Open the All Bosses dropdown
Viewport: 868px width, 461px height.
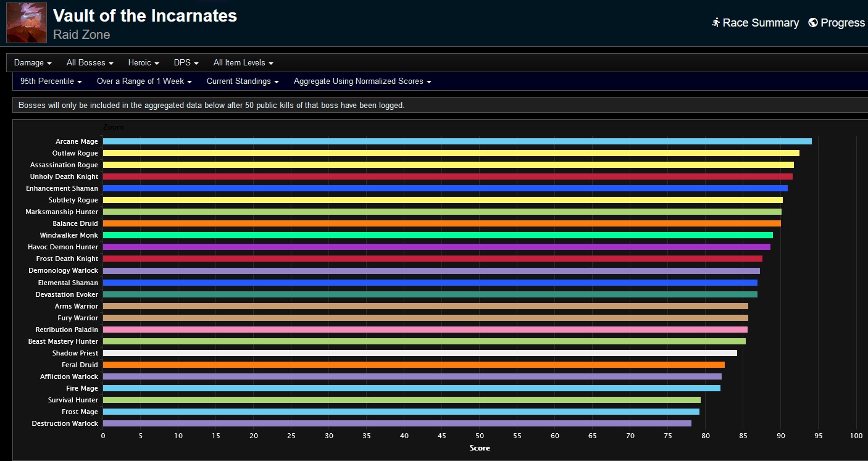90,62
